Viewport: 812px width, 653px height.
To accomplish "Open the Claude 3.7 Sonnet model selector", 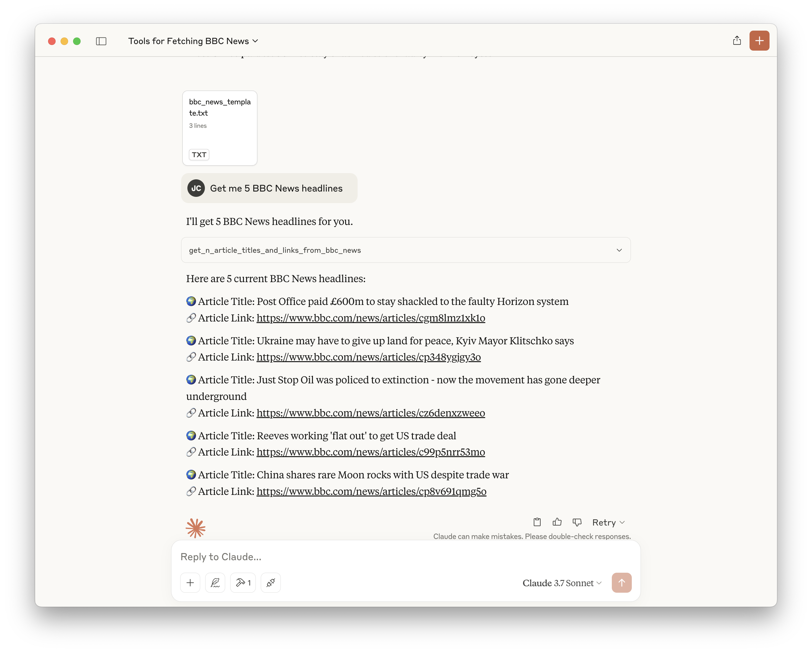I will (x=562, y=583).
